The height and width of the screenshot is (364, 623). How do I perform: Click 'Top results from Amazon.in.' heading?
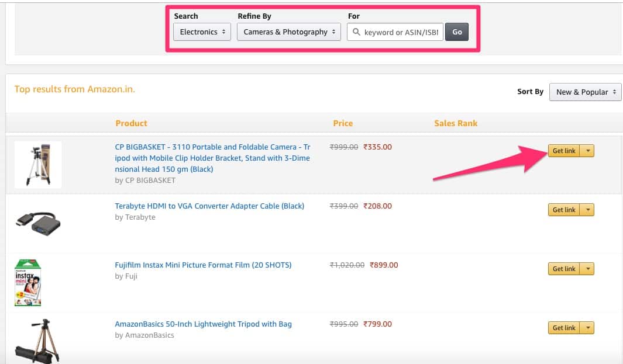[x=75, y=89]
